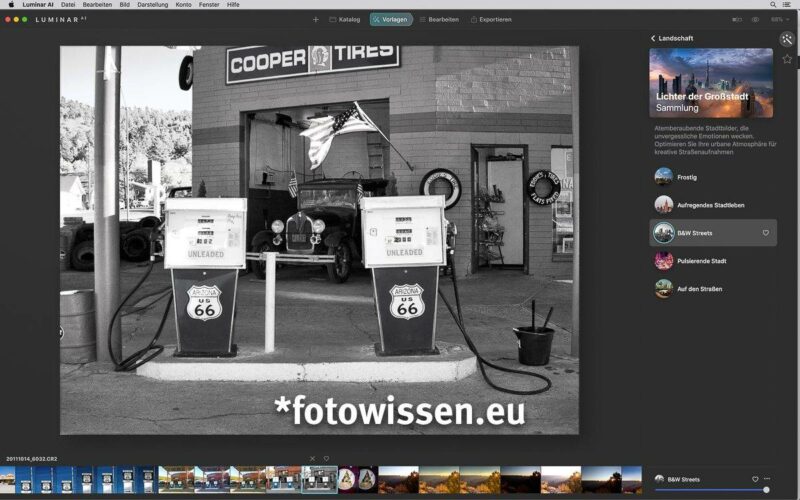800x500 pixels.
Task: Select the highlighted black-and-white gas station filmstrip thumbnail
Action: coord(319,480)
